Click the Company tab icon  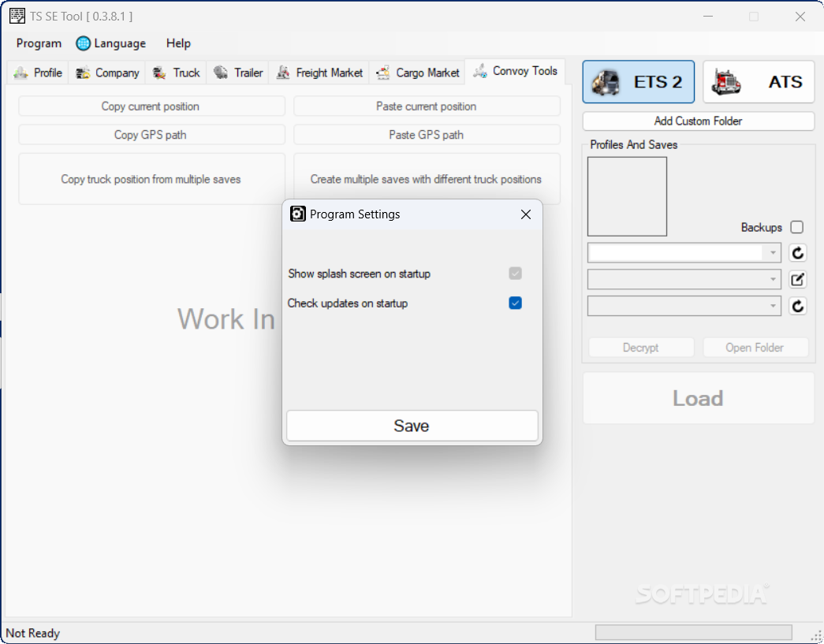coord(83,73)
